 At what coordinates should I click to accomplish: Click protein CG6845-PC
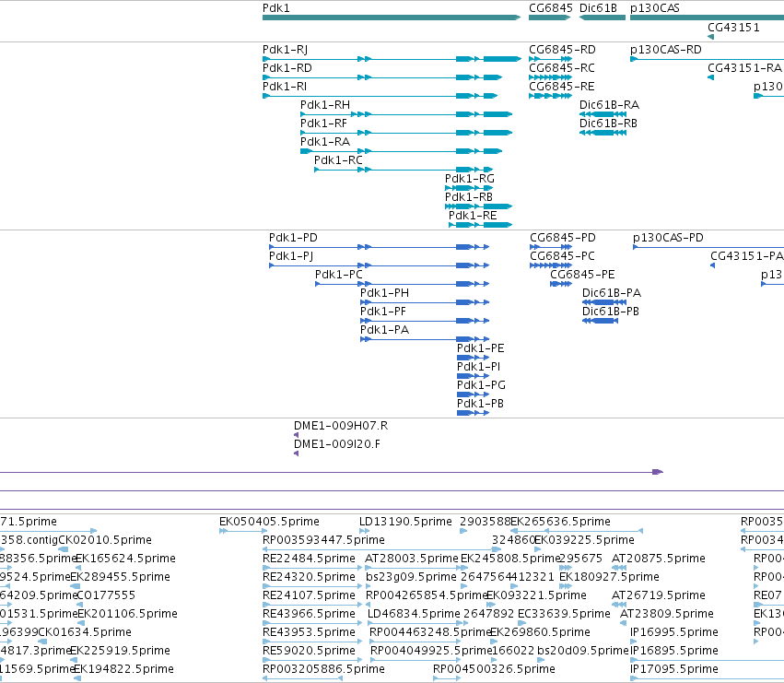[x=551, y=265]
